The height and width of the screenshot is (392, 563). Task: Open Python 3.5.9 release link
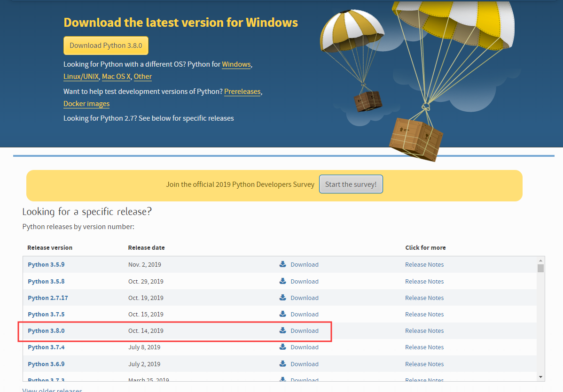(46, 265)
